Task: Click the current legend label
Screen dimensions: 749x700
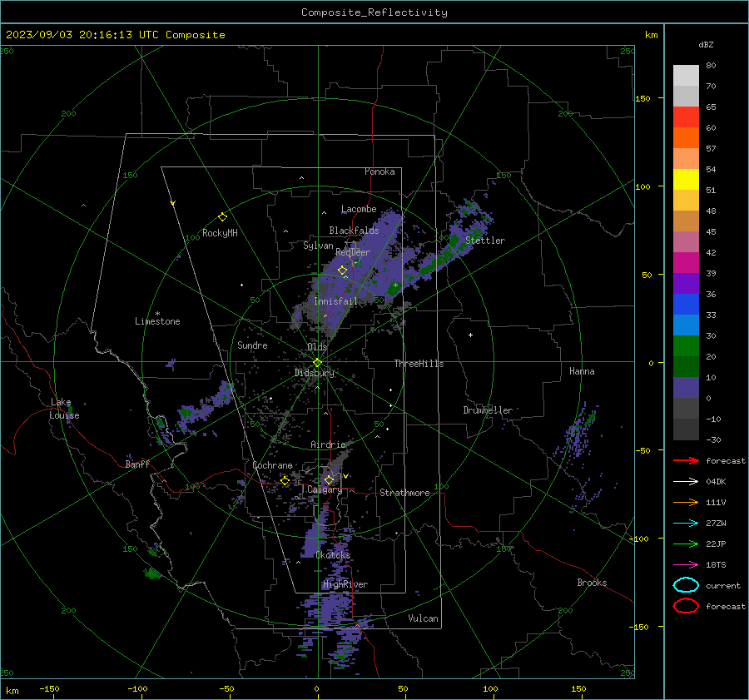Action: tap(723, 586)
